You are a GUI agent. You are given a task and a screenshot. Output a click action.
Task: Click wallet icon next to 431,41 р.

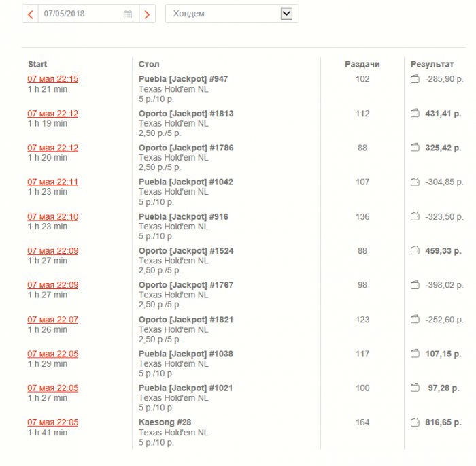pos(415,114)
